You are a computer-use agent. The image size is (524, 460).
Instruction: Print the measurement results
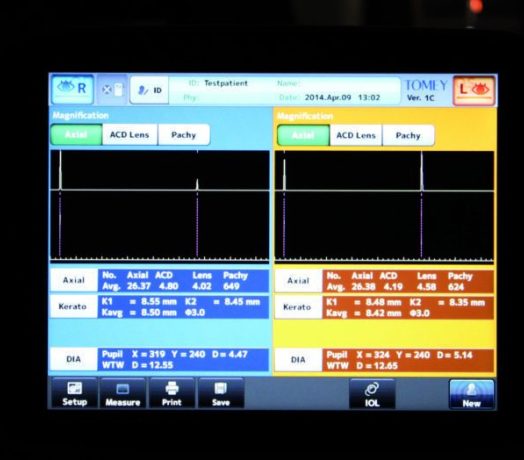coord(172,394)
